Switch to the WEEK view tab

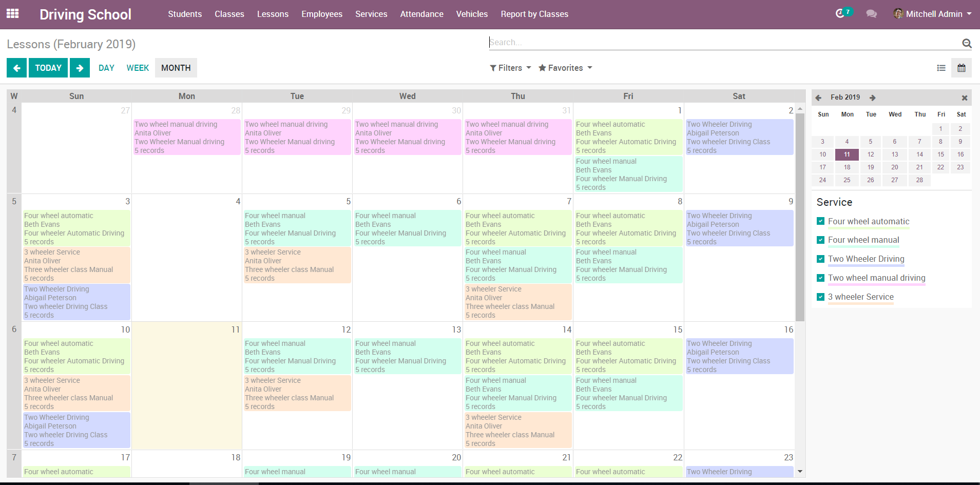[x=138, y=68]
